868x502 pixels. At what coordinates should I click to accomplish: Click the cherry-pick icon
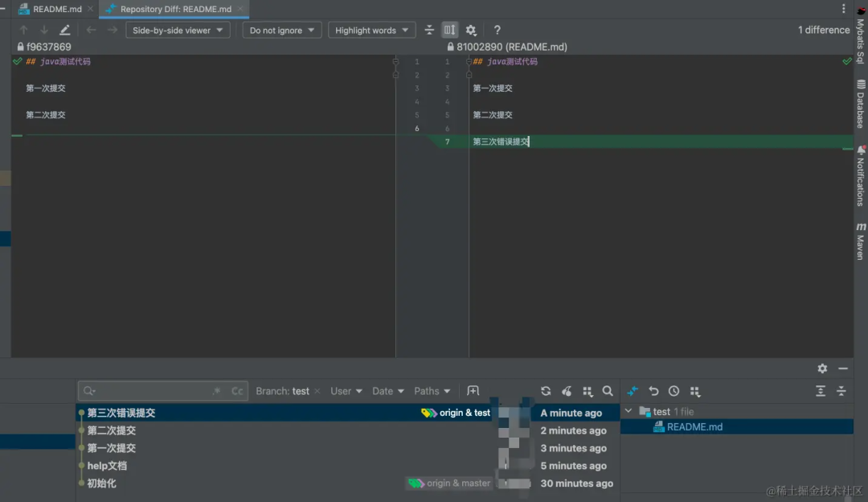coord(567,391)
